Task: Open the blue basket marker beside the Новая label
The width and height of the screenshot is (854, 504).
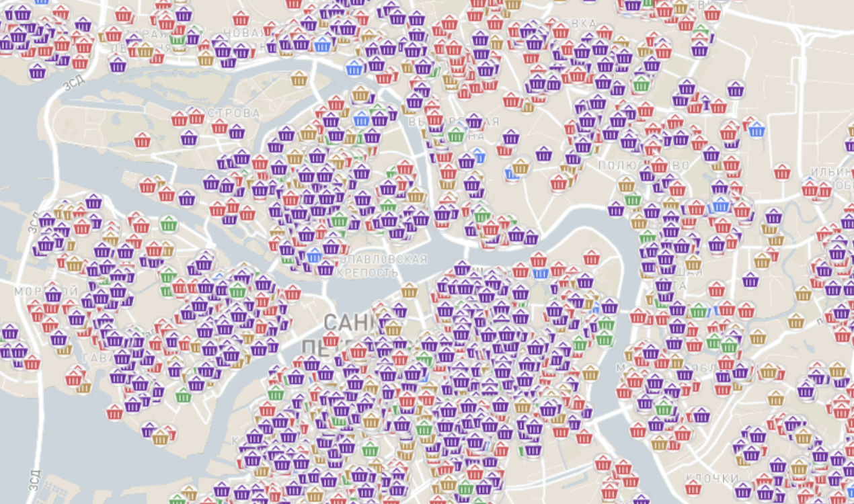Action: (x=323, y=44)
